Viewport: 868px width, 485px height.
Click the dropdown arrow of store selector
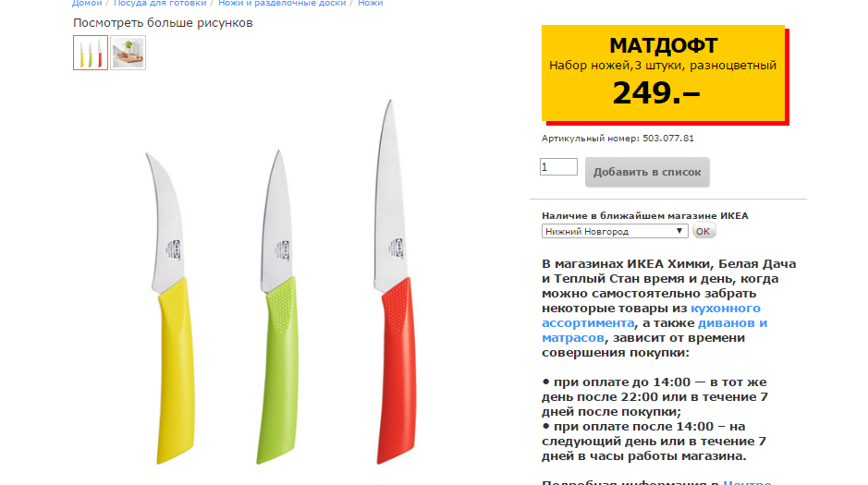(679, 231)
